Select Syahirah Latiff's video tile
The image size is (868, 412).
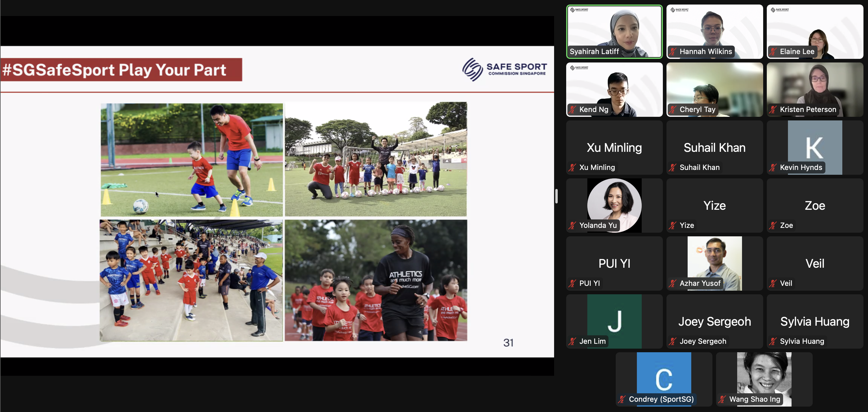[x=614, y=32]
